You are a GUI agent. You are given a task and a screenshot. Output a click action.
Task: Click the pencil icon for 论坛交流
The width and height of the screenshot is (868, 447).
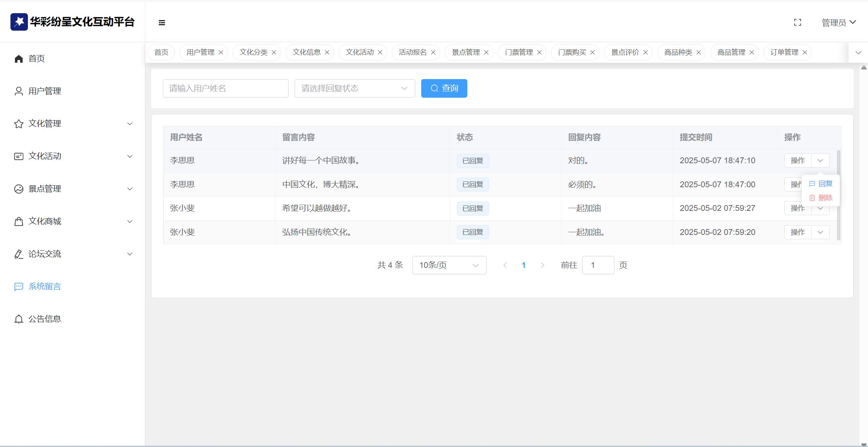(x=19, y=254)
